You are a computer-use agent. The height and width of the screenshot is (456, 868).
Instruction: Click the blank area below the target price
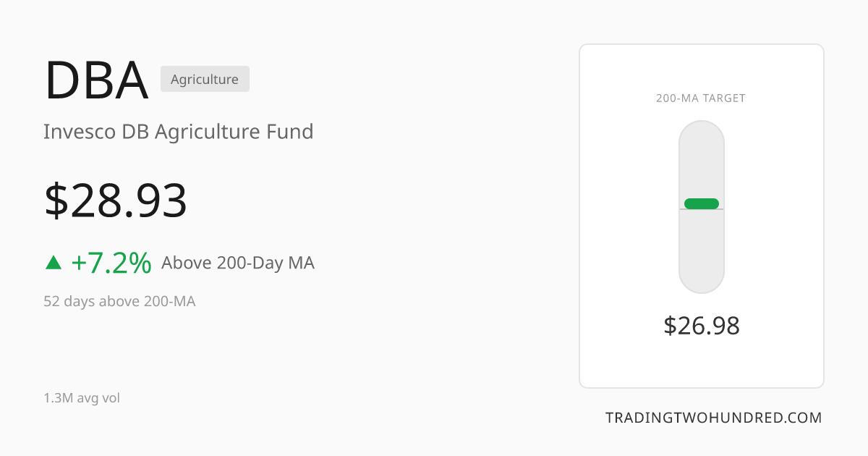(702, 363)
